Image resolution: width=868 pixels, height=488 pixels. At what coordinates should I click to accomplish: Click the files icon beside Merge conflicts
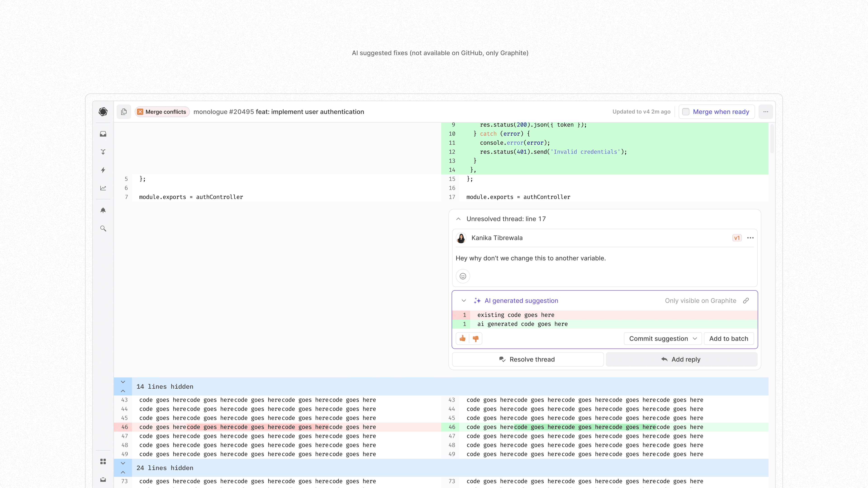click(124, 111)
